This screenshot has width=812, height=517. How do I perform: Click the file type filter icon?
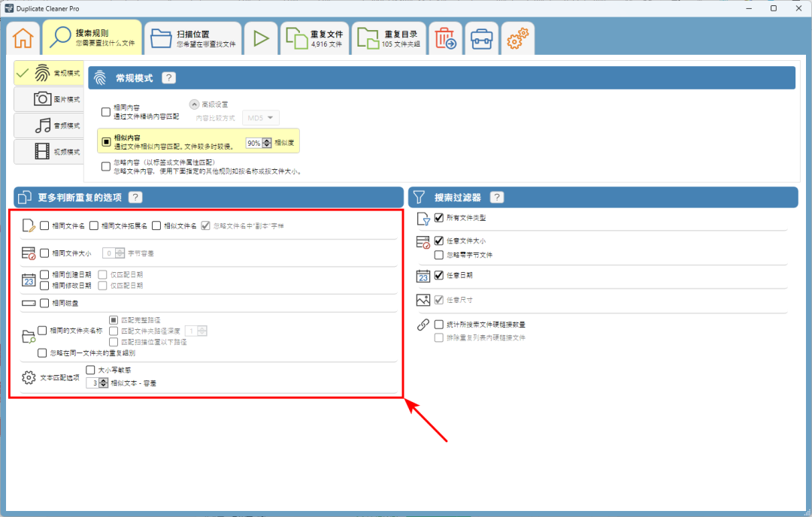coord(423,219)
